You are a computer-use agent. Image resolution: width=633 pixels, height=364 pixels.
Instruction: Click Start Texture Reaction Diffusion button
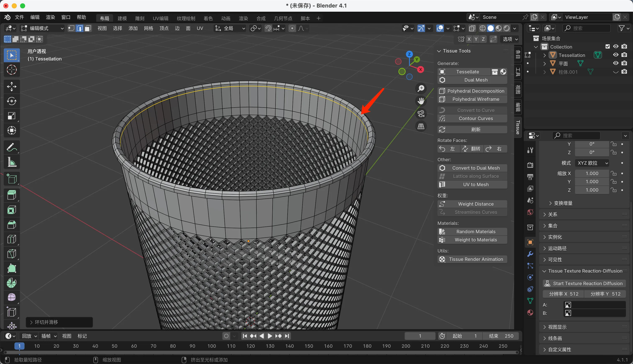[x=584, y=283]
